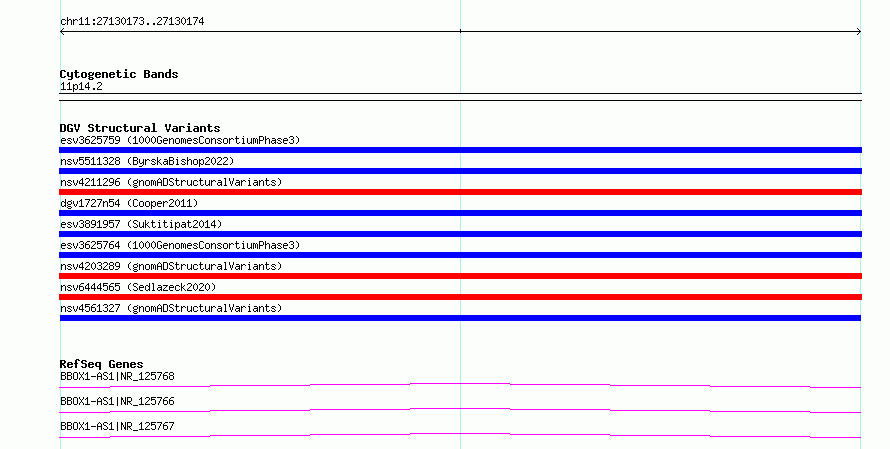Open BBOX1-AS1|NR_125766 gene label
The width and height of the screenshot is (890, 449).
tap(117, 401)
